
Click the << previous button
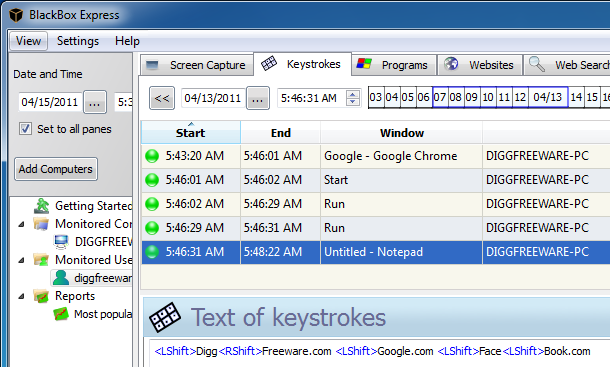click(x=162, y=98)
